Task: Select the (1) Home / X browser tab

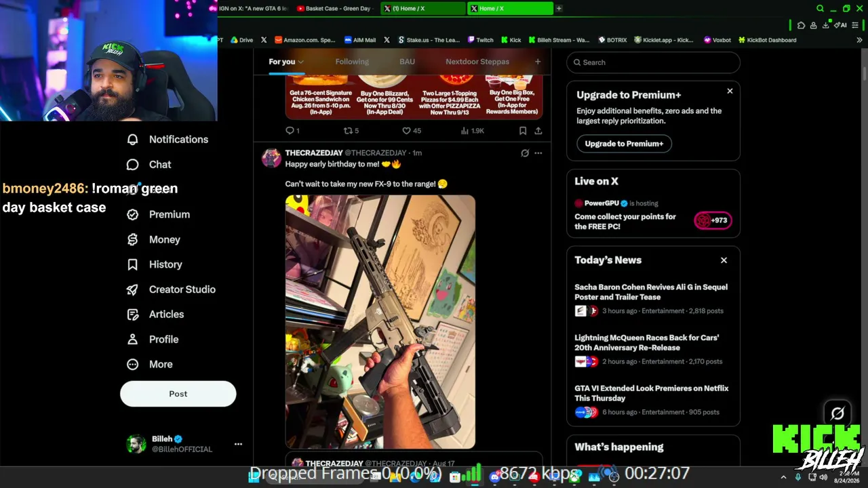Action: tap(423, 8)
